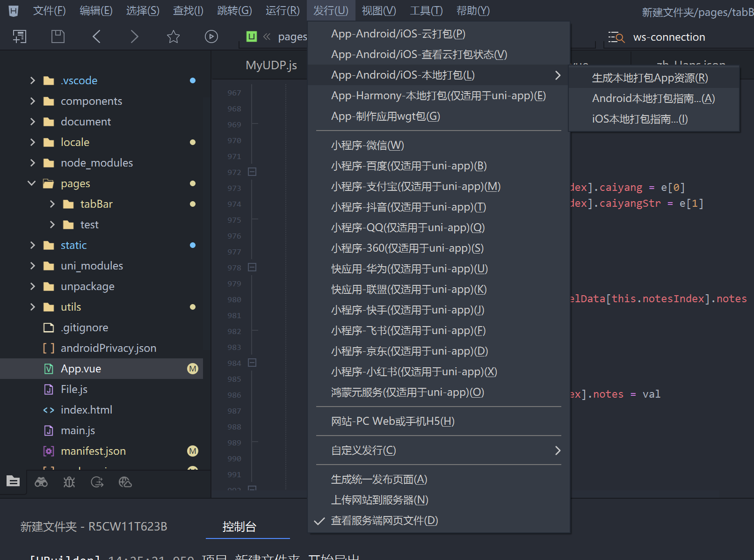
Task: Click the browser preview icon in bottom bar
Action: (x=125, y=482)
